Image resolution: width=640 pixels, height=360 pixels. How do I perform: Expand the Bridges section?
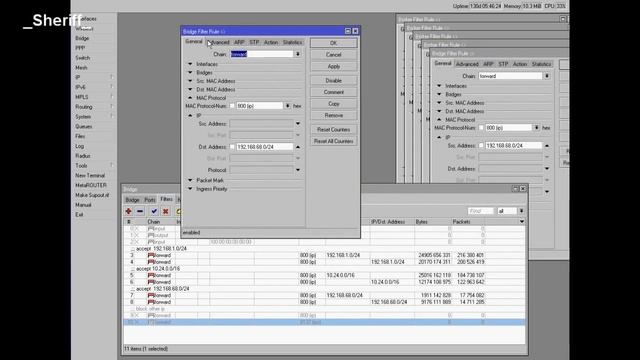[x=190, y=72]
